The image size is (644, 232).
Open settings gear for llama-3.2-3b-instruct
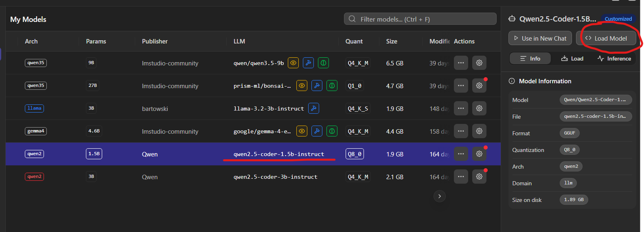click(479, 108)
